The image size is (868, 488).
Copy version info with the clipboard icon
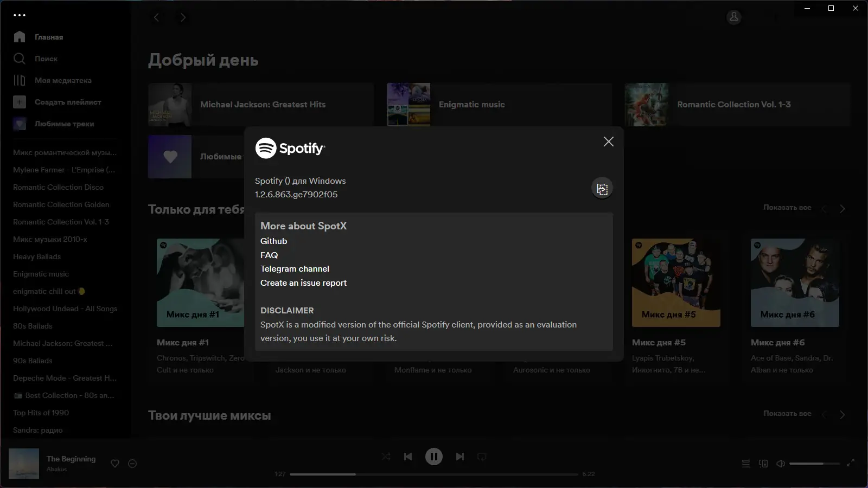click(602, 188)
